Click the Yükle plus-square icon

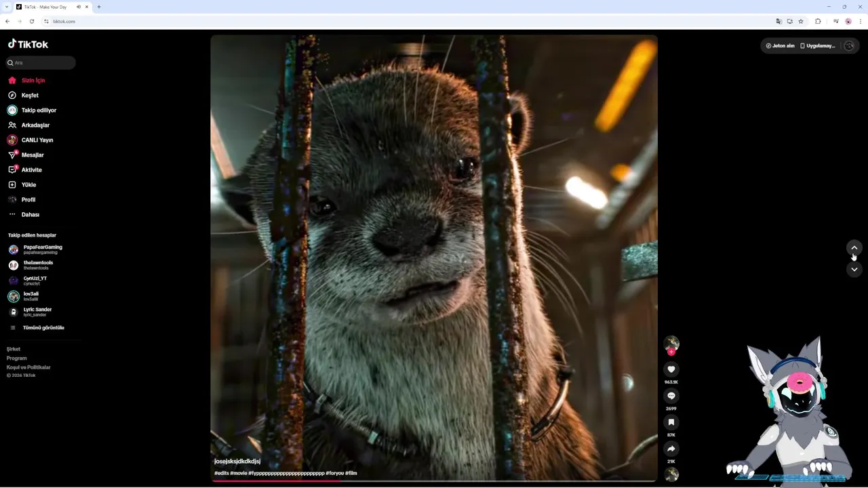(x=12, y=185)
